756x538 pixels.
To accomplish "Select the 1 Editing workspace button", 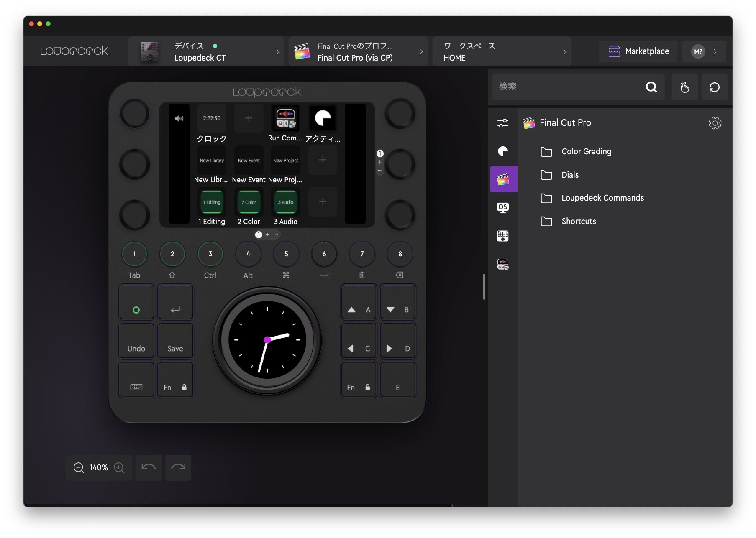I will tap(212, 202).
